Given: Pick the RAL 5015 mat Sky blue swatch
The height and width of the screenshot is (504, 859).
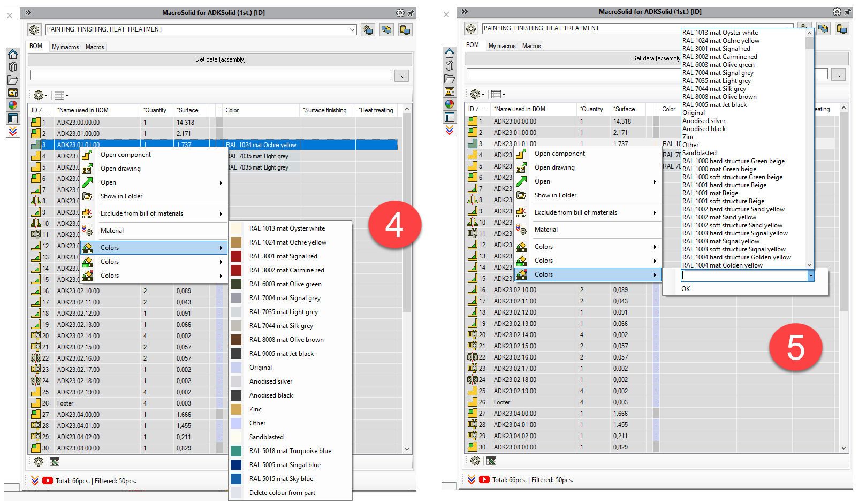Looking at the screenshot, I should point(236,479).
